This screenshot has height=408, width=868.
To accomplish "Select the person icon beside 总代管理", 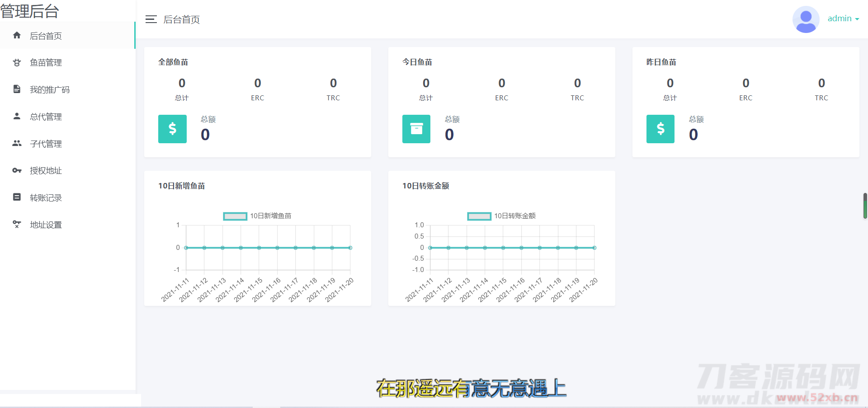I will (x=17, y=116).
